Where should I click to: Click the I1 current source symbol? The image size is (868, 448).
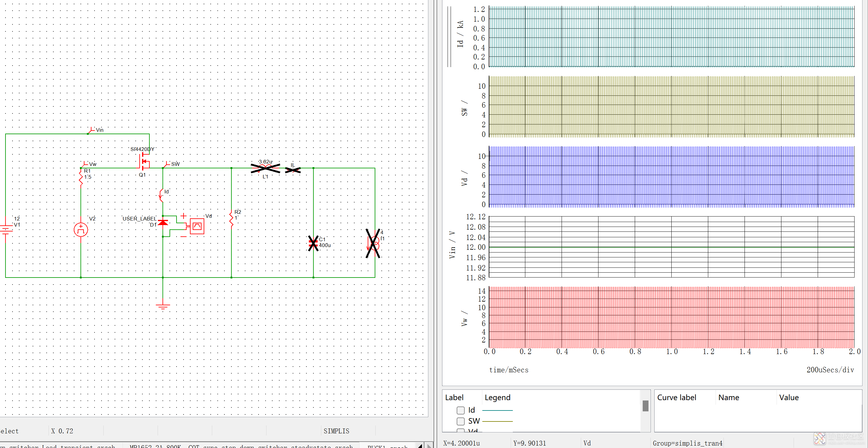point(374,243)
